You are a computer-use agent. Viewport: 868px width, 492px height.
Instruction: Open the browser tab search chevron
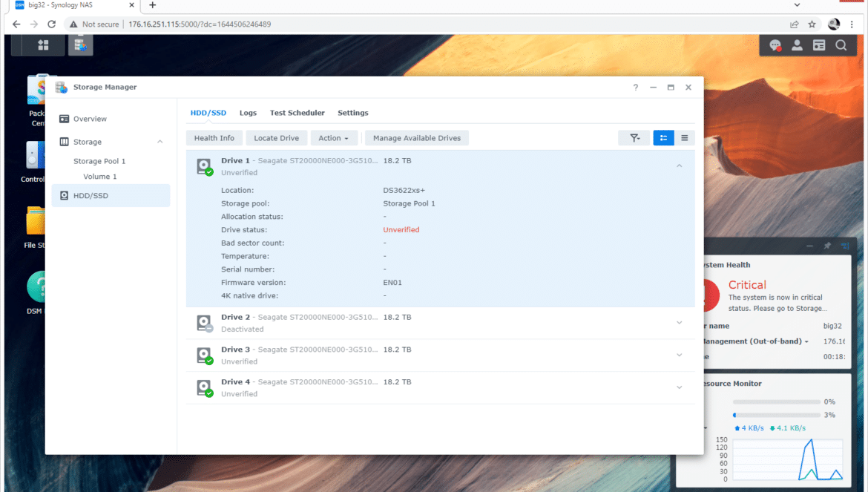tap(797, 5)
